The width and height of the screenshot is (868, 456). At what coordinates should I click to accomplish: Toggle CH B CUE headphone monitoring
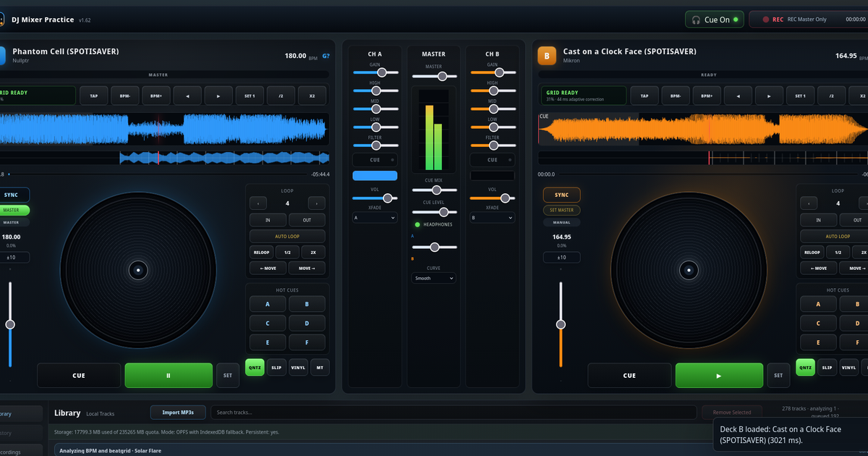coord(493,160)
